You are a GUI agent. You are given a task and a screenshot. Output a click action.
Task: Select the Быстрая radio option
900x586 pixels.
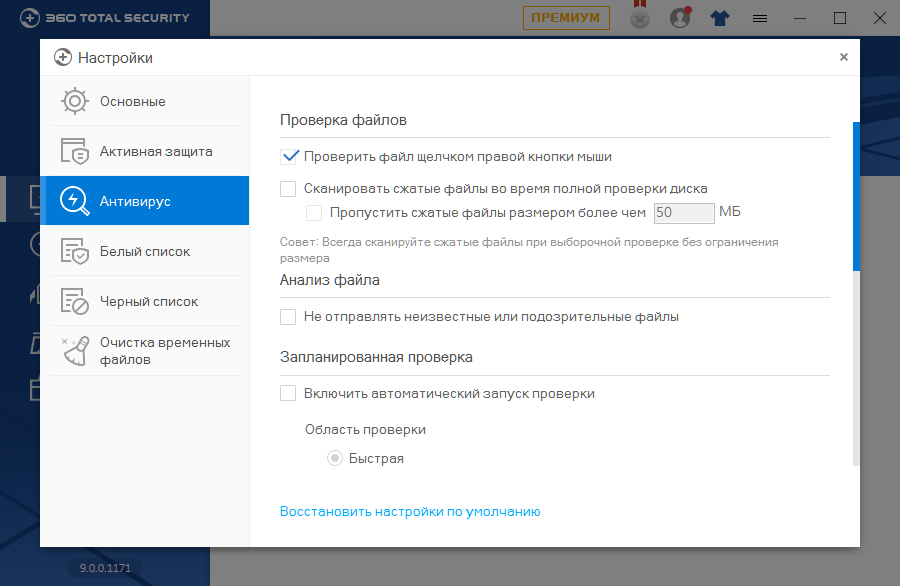(335, 458)
